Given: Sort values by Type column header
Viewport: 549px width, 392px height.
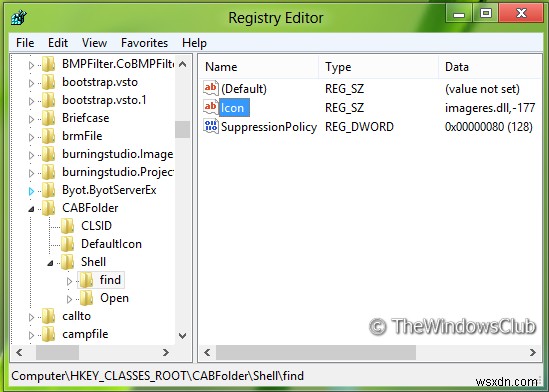Looking at the screenshot, I should click(x=378, y=66).
